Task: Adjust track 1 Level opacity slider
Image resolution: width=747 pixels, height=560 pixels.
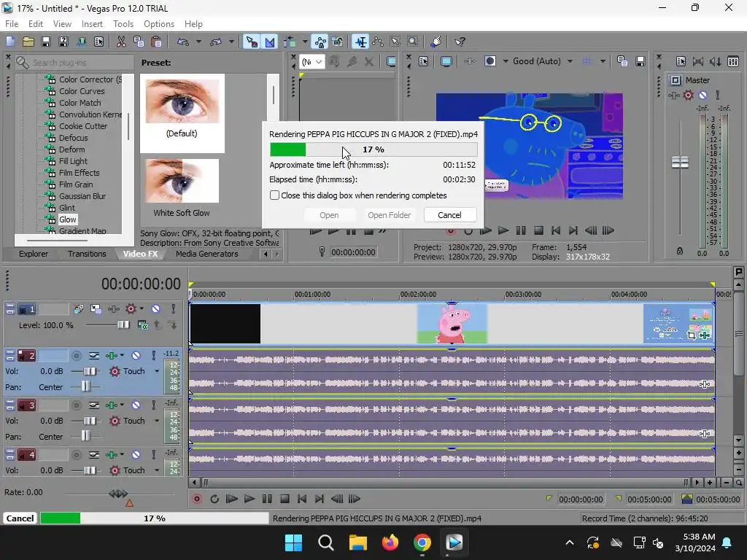Action: click(x=123, y=324)
